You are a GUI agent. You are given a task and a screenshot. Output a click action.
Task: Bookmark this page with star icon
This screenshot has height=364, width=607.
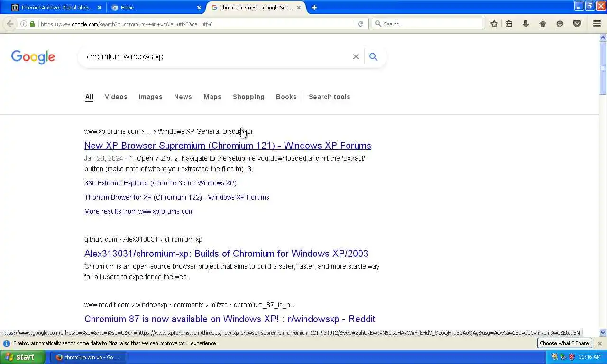[494, 24]
